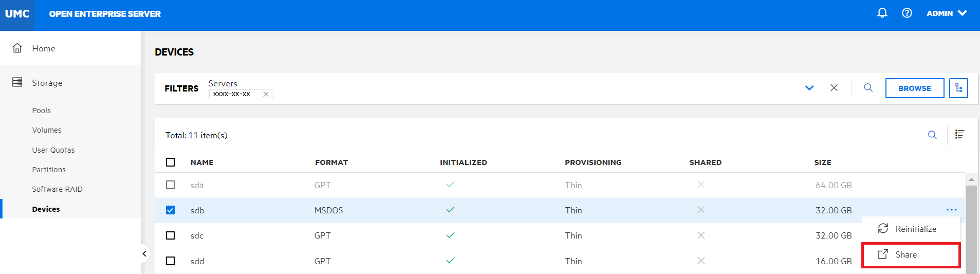Open the tree view icon beside Browse

click(958, 88)
